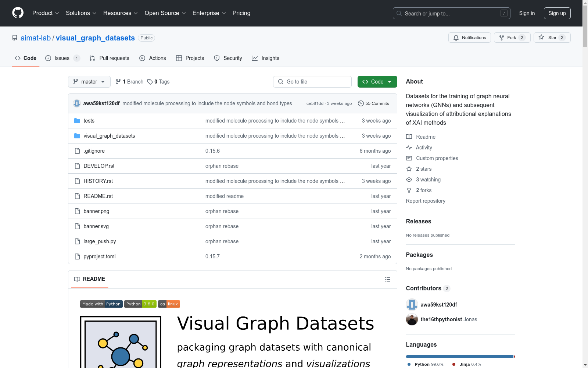This screenshot has height=368, width=588.
Task: Open the tests folder icon
Action: coord(77,121)
